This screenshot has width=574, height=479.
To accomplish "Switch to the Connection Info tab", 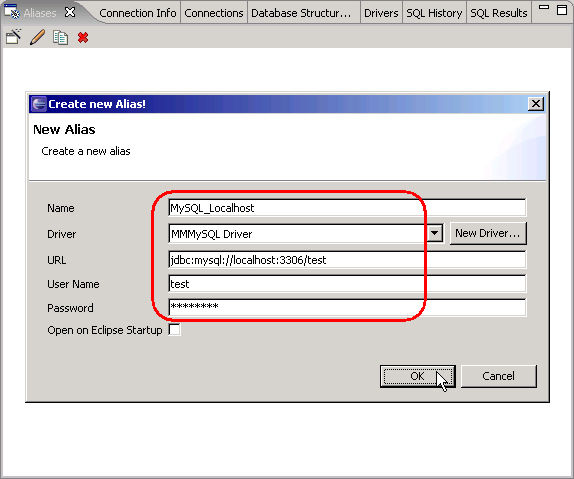I will pos(138,13).
